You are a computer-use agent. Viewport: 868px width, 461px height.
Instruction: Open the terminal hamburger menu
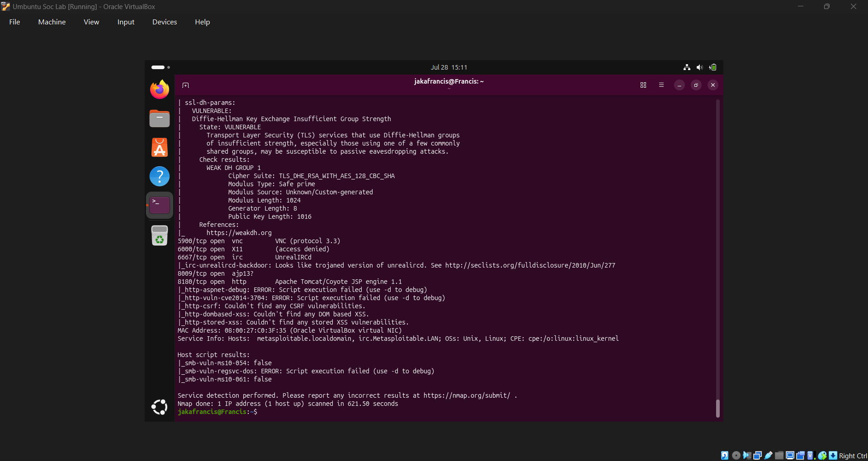[x=661, y=85]
